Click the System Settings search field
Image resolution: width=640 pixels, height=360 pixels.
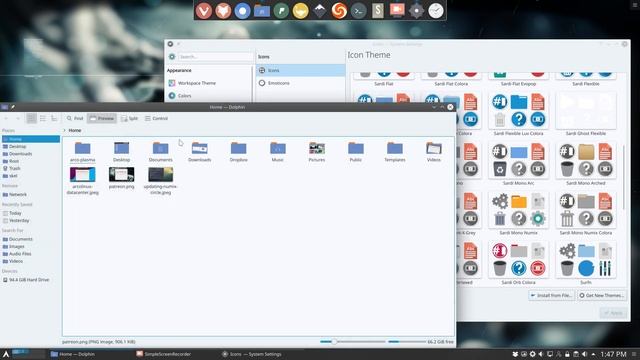(x=216, y=57)
